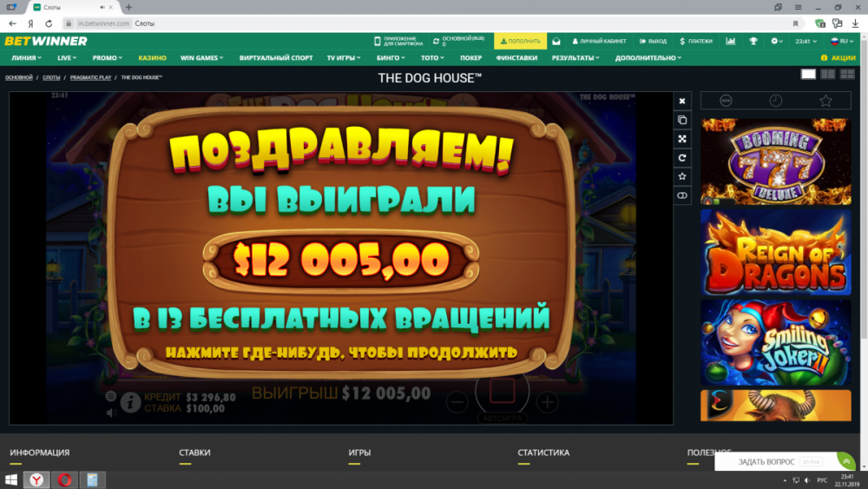Select the Казино menu item
The image size is (868, 489).
152,57
